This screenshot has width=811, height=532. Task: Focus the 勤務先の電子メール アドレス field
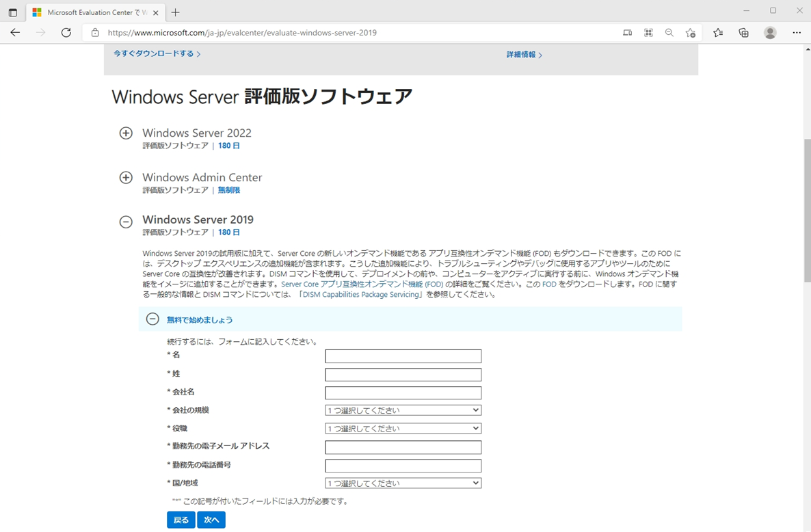coord(403,447)
